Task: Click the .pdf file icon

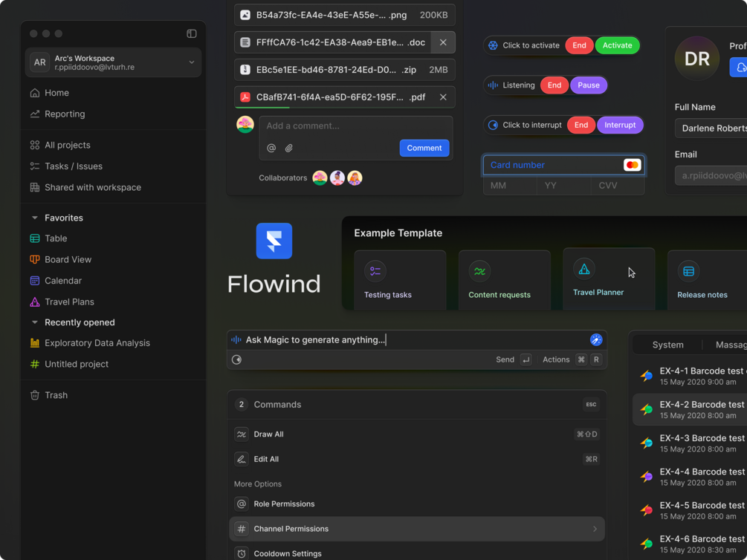Action: point(245,97)
